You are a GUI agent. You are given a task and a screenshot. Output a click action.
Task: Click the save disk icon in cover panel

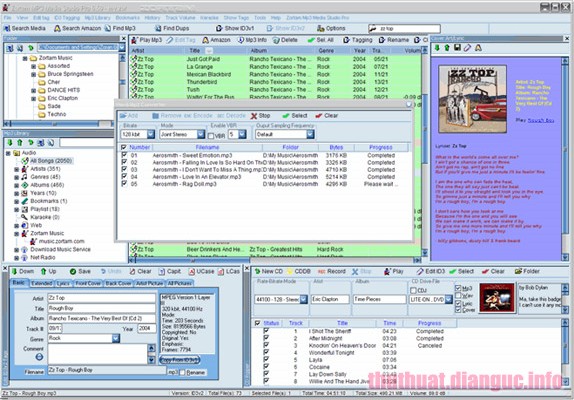(x=457, y=48)
